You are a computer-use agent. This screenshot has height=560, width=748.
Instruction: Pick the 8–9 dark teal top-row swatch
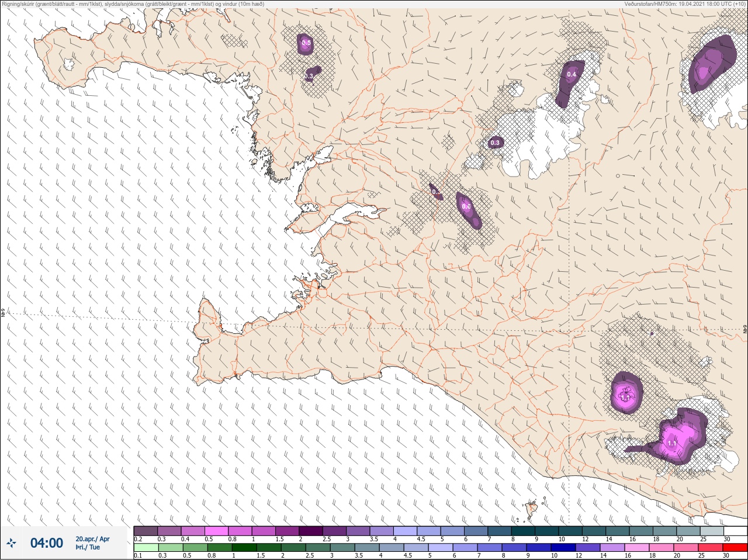[x=524, y=531]
